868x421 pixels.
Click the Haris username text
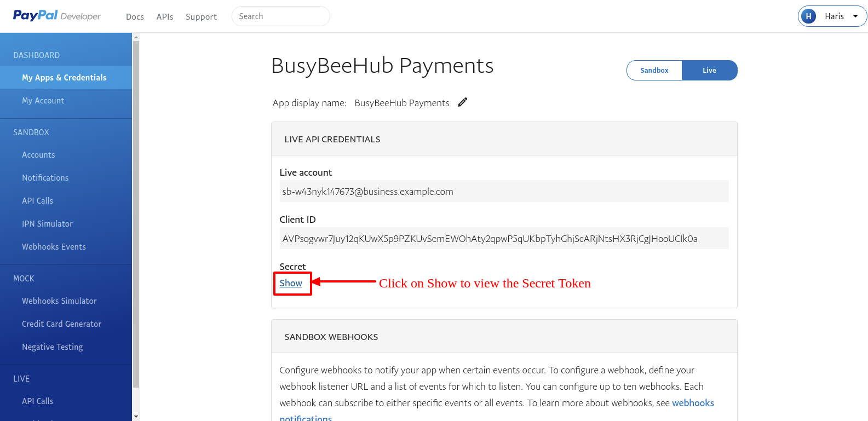[x=834, y=16]
